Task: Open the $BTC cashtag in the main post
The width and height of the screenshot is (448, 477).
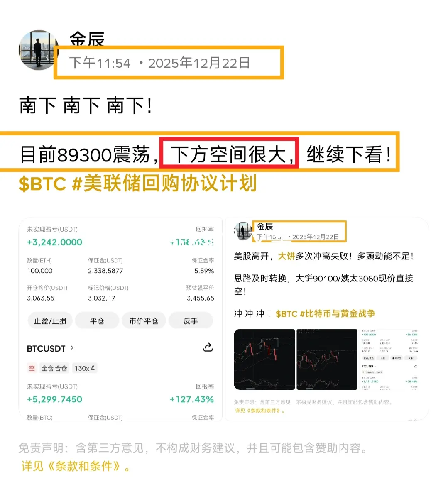Action: [x=42, y=184]
